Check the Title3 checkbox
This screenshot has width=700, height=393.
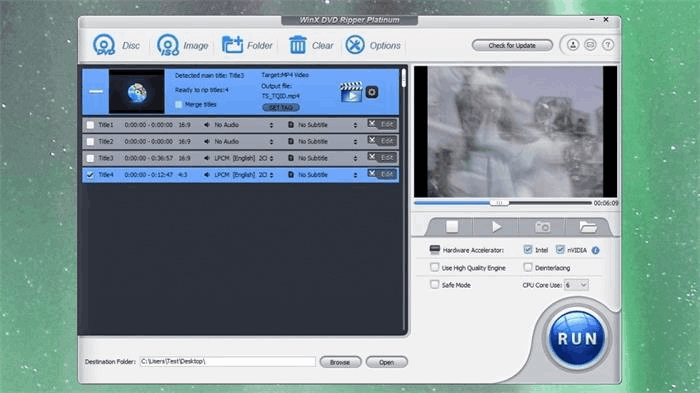coord(90,158)
